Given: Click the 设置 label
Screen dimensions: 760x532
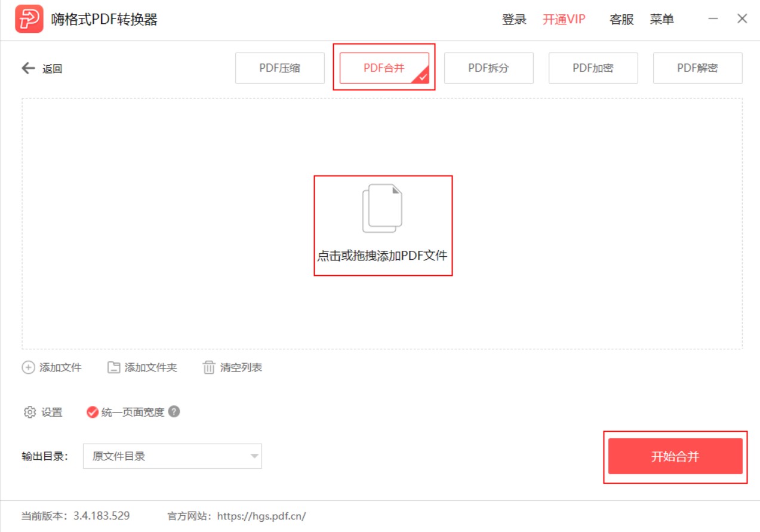Looking at the screenshot, I should pos(52,412).
